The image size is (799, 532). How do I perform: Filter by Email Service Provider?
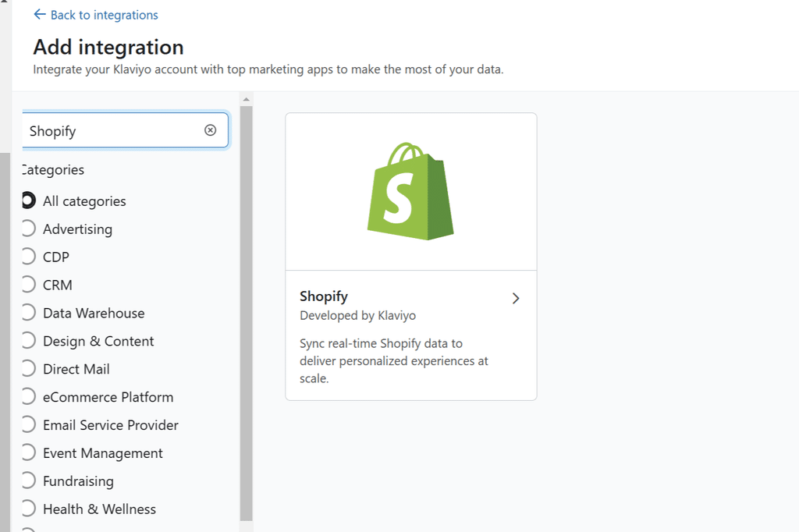[x=28, y=425]
